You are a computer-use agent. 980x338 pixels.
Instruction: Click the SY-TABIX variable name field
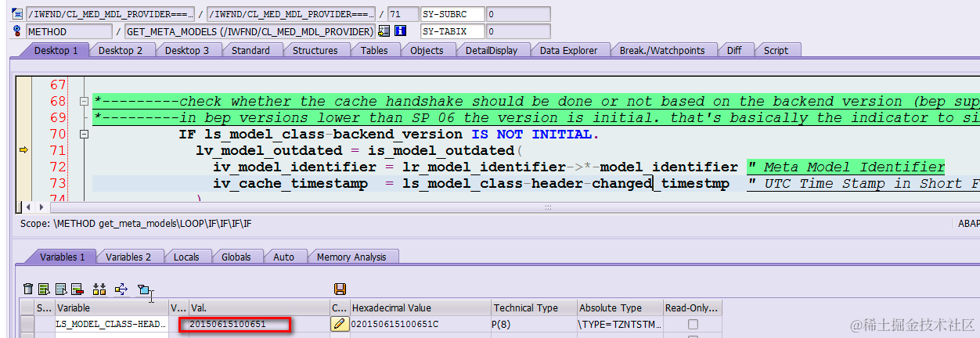(451, 31)
